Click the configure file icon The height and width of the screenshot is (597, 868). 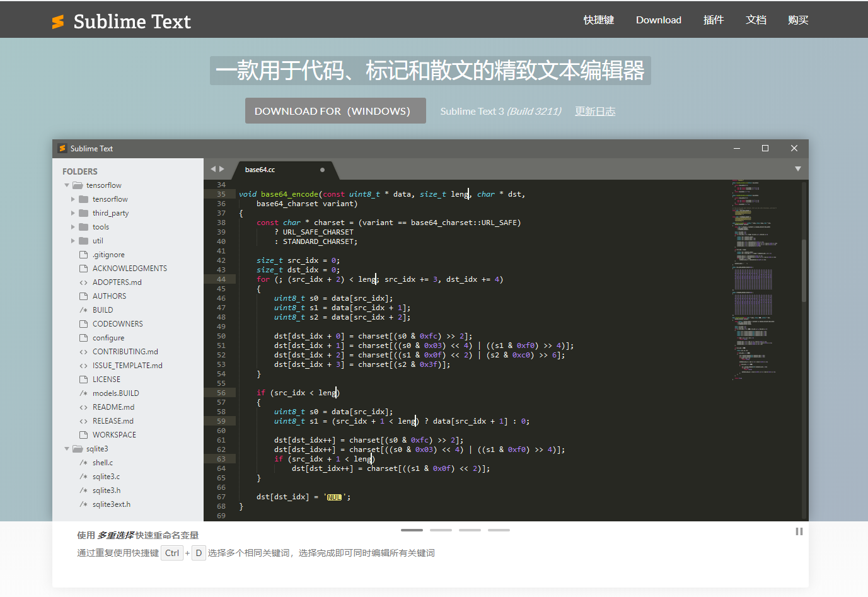click(83, 338)
